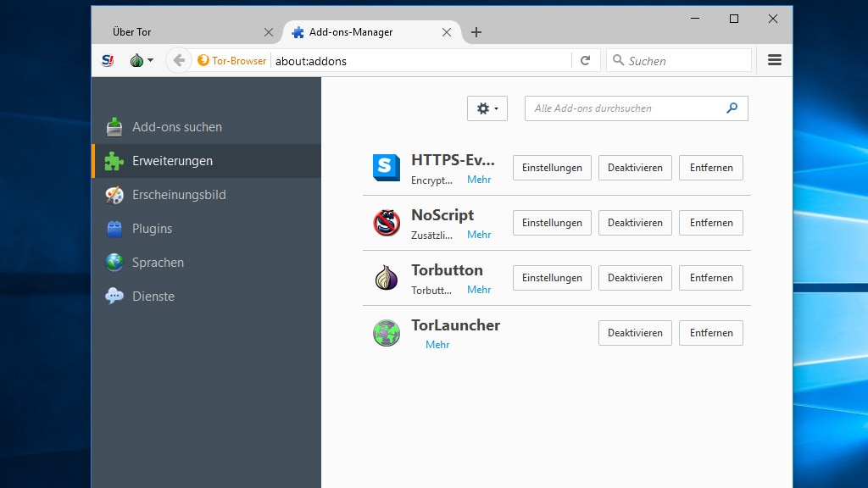Remove TorLauncher with Entfernen

pos(711,332)
